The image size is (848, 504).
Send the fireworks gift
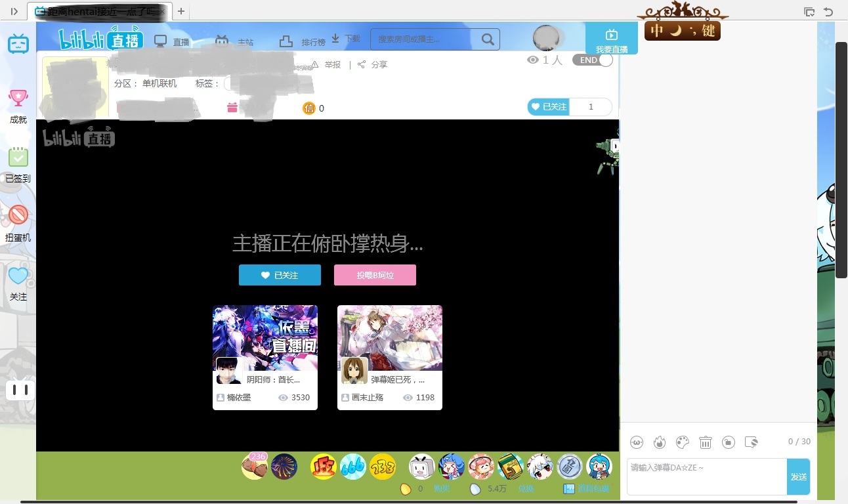[x=284, y=467]
